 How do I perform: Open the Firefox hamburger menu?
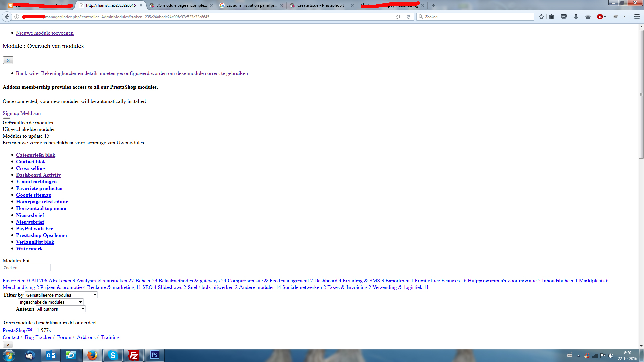[637, 17]
